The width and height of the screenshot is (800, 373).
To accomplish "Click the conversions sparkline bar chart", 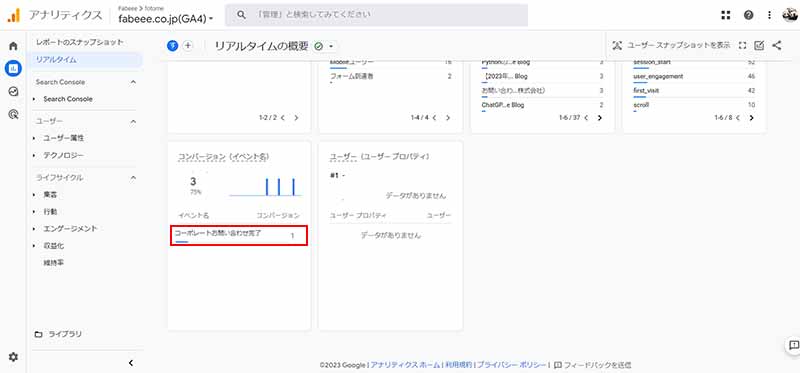I will click(265, 186).
